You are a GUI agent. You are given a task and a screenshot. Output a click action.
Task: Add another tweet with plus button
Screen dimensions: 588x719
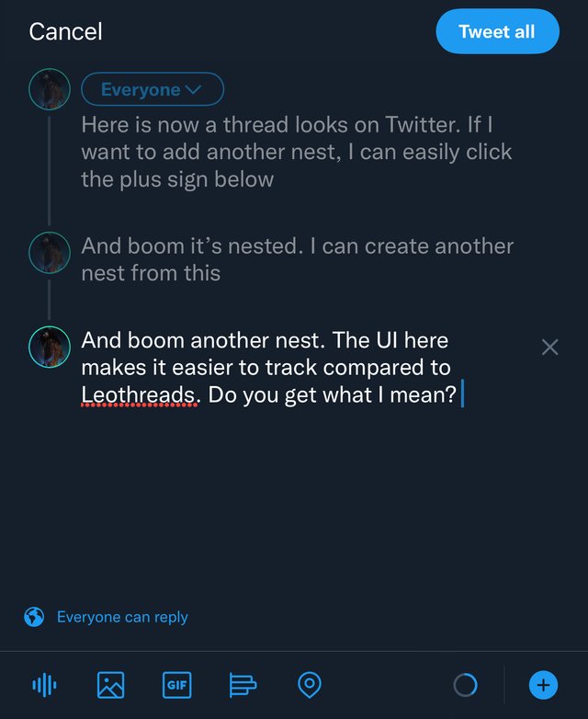(x=543, y=685)
